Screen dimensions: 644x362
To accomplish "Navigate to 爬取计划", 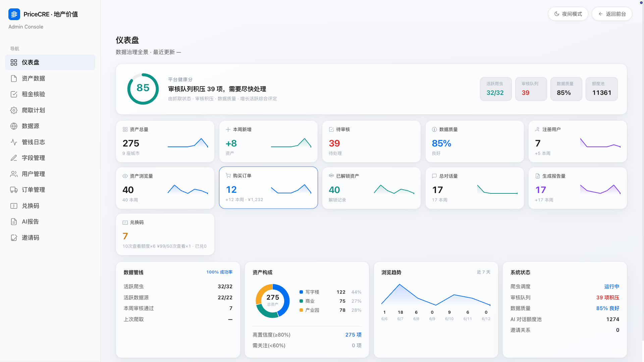I will pos(50,110).
